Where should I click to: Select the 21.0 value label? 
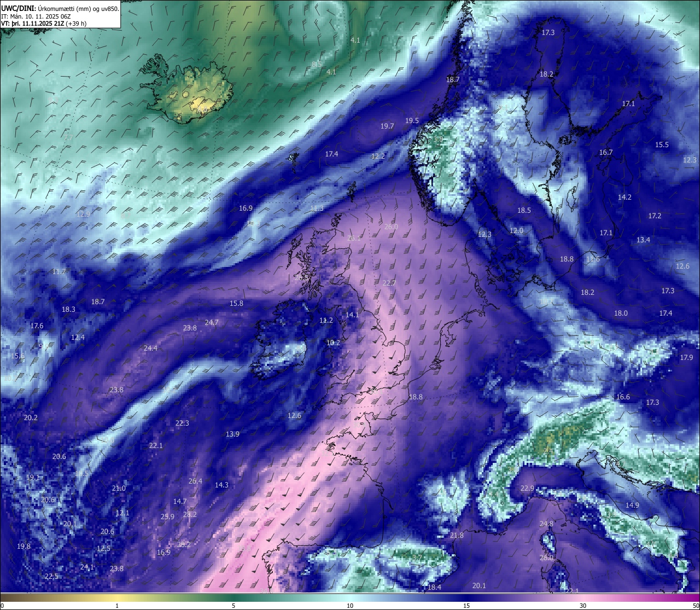point(119,488)
